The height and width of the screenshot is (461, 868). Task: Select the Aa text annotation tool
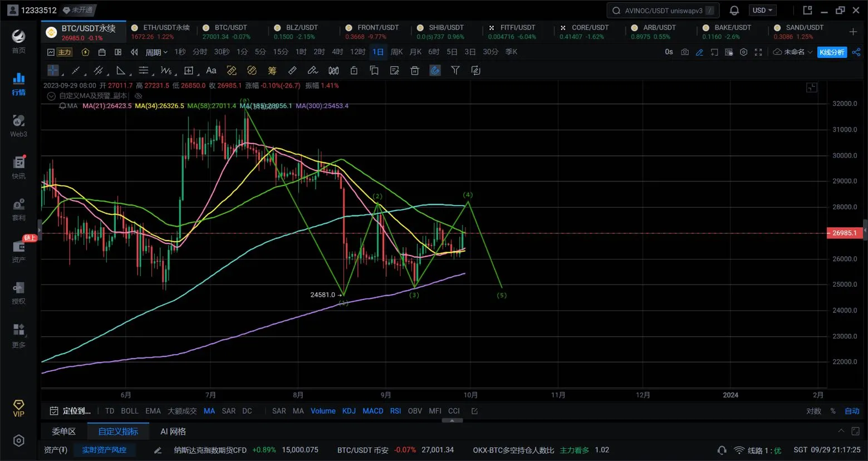(211, 70)
